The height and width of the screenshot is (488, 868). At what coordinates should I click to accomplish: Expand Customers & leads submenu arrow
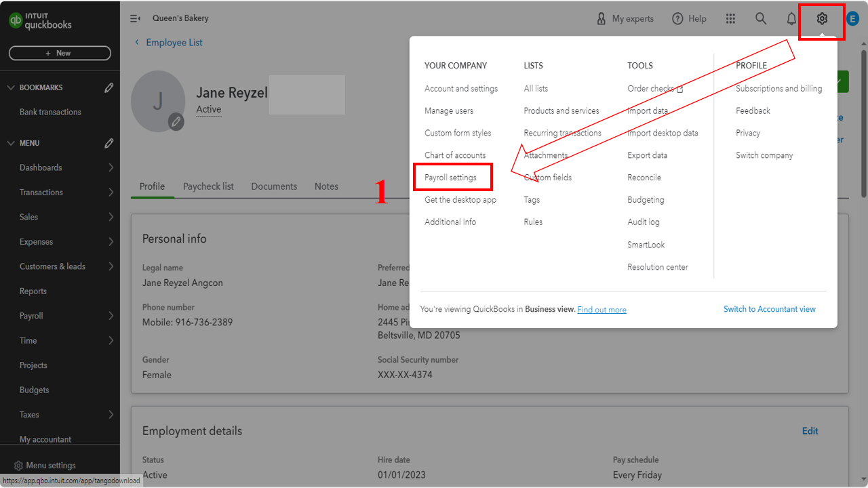point(111,266)
